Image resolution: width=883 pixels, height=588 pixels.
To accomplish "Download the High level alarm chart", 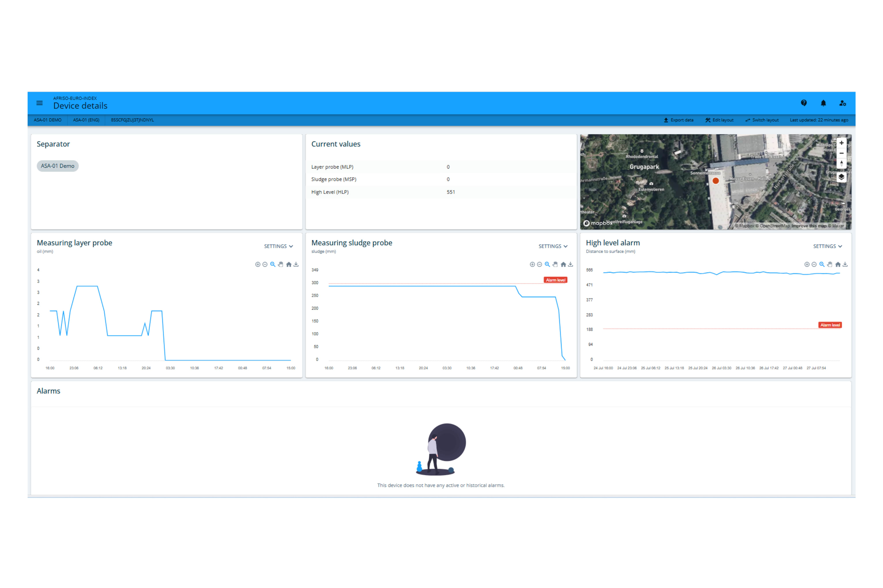I will click(845, 264).
